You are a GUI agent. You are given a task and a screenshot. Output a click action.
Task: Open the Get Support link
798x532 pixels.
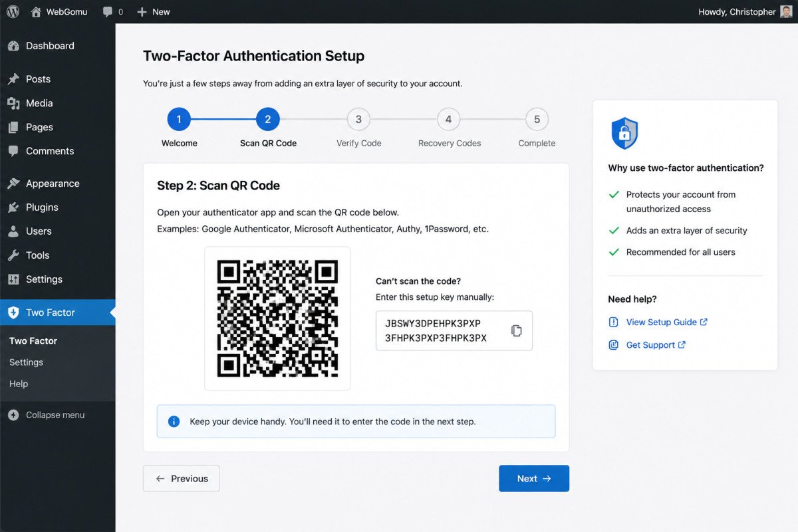coord(650,345)
